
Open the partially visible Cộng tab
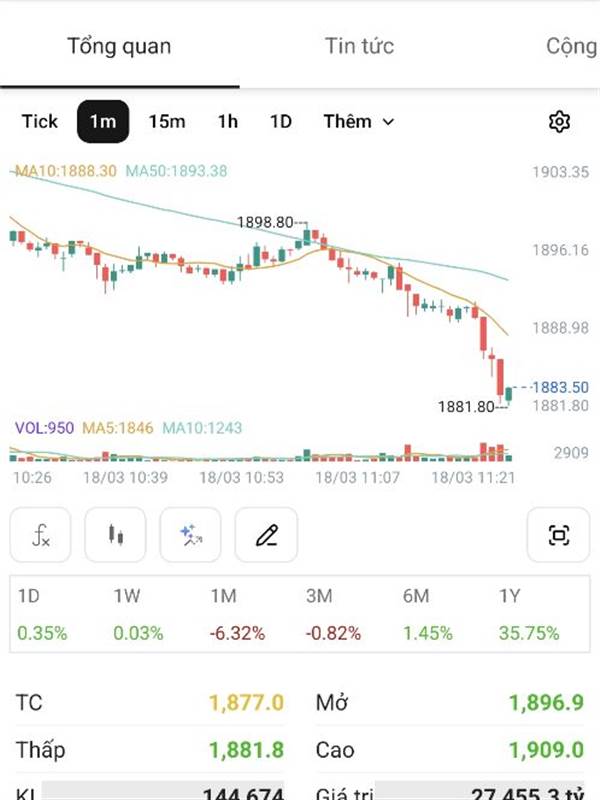coord(572,46)
